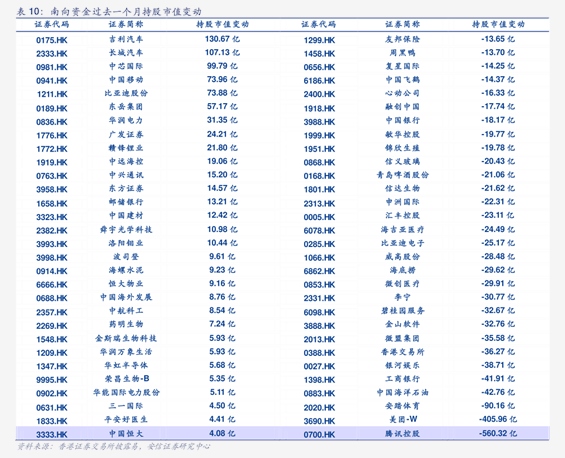Click the 金斯瑞生物科技 name cell
Image resolution: width=565 pixels, height=458 pixels.
tap(126, 338)
